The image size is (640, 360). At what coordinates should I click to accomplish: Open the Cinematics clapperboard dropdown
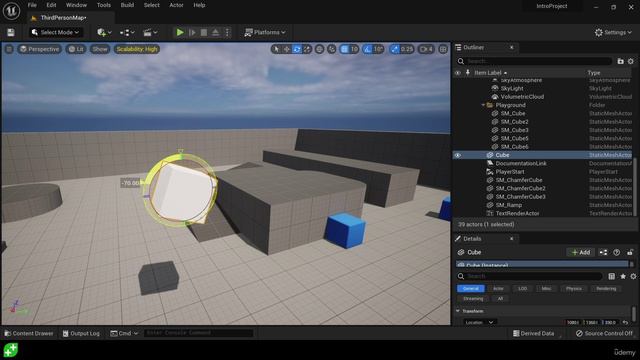tap(150, 32)
